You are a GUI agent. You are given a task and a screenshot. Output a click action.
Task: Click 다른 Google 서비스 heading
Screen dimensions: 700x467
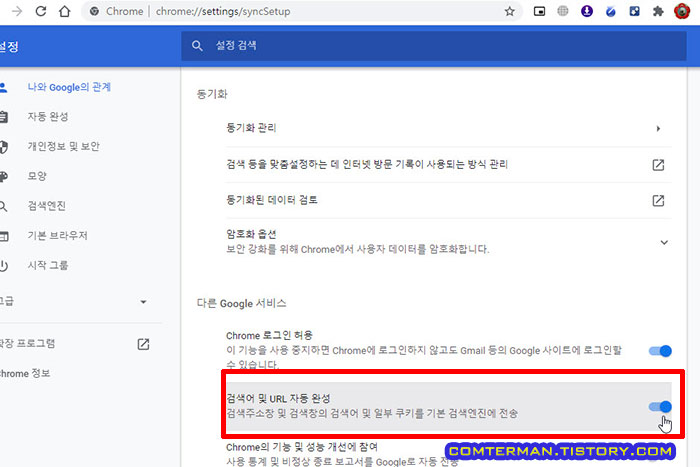pyautogui.click(x=242, y=304)
